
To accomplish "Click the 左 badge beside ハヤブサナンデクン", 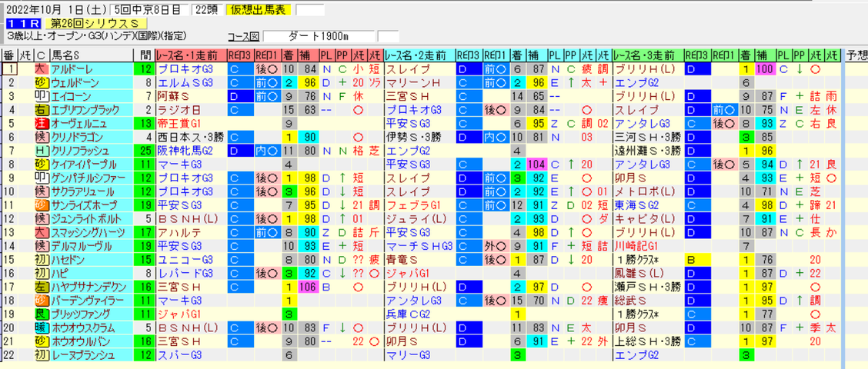I will (41, 287).
